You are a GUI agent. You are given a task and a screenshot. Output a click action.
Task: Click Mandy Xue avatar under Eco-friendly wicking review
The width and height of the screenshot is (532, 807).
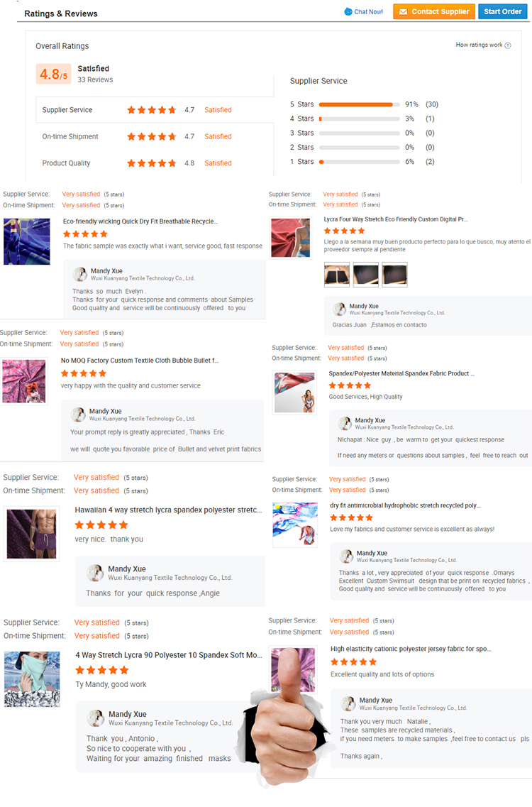click(79, 274)
